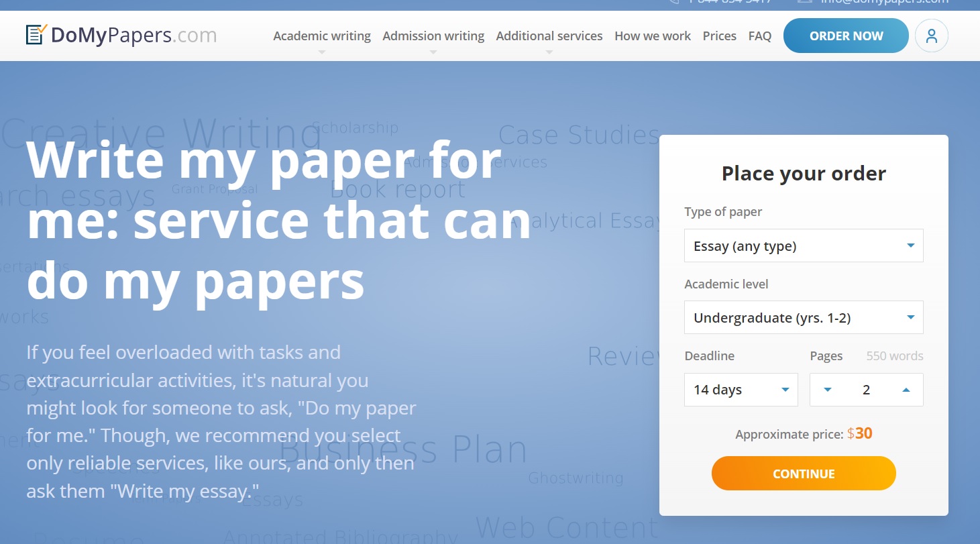Viewport: 980px width, 544px height.
Task: Expand Admission writing dropdown arrow
Action: click(x=433, y=52)
